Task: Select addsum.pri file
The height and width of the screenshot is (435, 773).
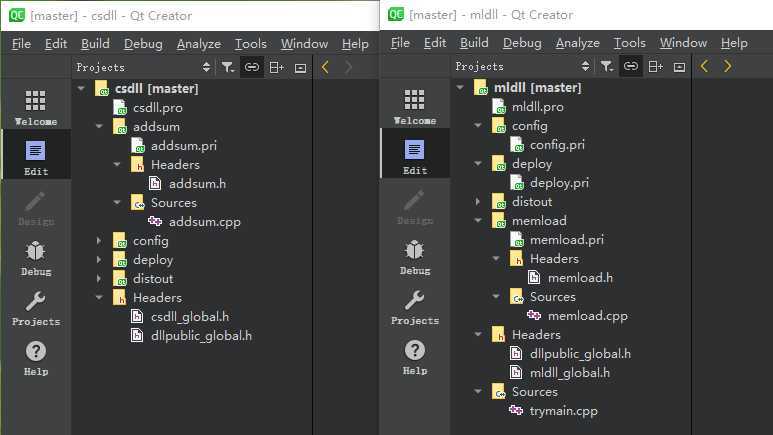Action: pyautogui.click(x=184, y=145)
